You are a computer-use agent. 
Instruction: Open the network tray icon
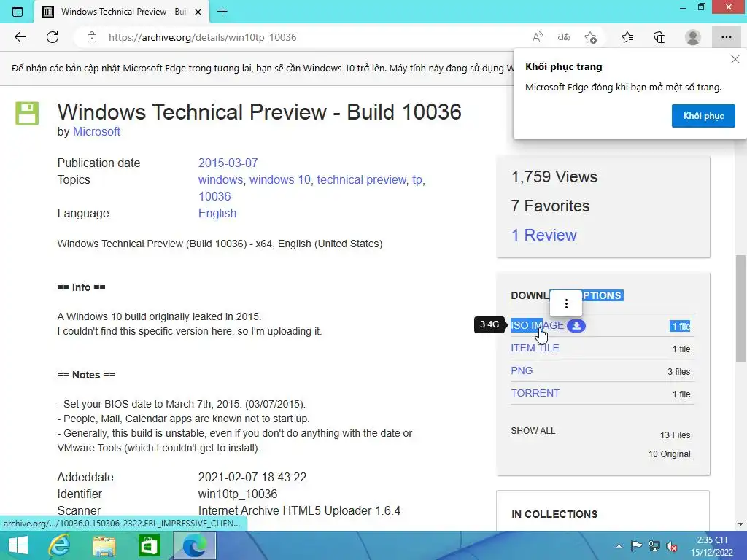click(654, 546)
